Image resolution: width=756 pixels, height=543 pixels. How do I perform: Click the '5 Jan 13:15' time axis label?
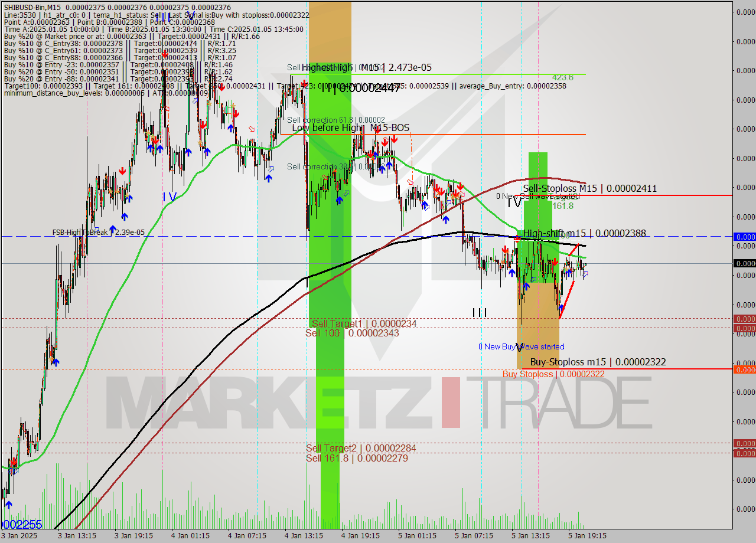530,536
